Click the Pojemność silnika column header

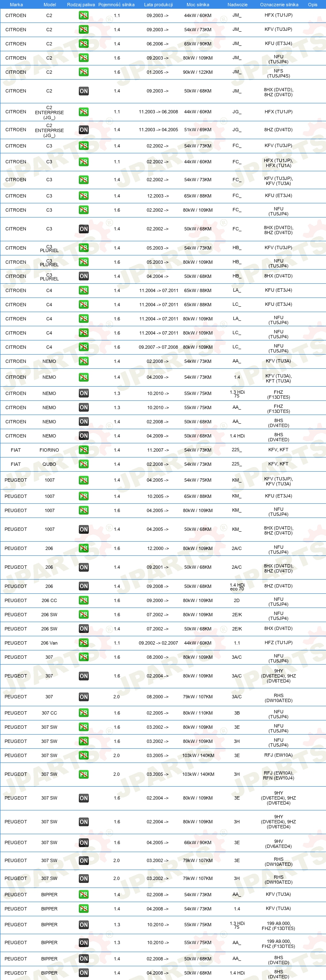(116, 5)
